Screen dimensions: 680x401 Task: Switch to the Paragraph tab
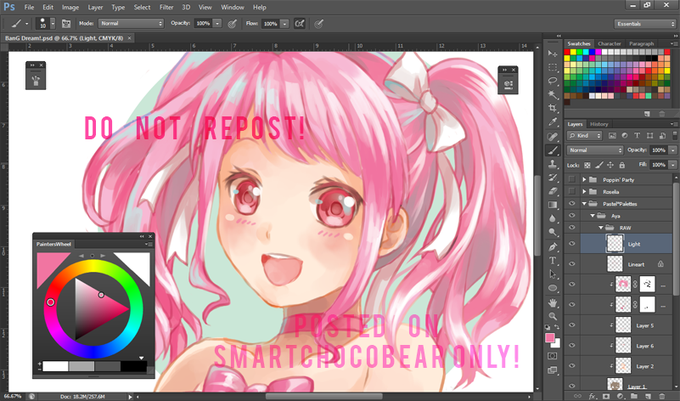(x=641, y=44)
